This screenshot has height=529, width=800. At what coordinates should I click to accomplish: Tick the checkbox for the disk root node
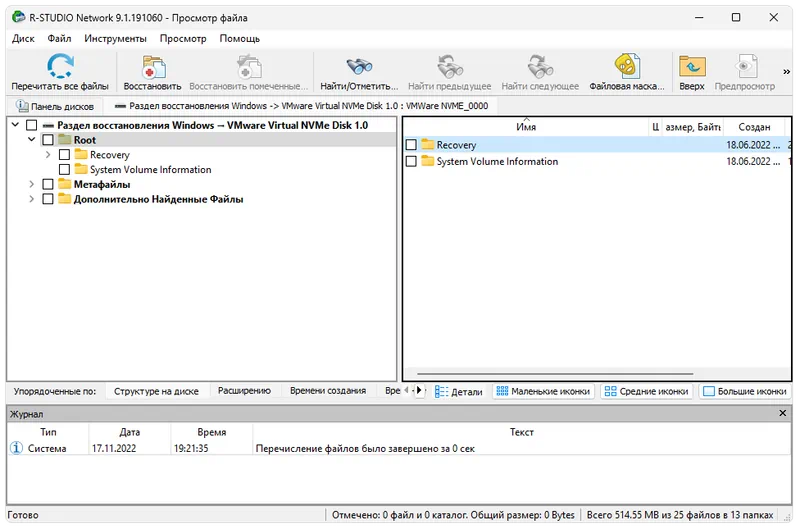[x=32, y=125]
